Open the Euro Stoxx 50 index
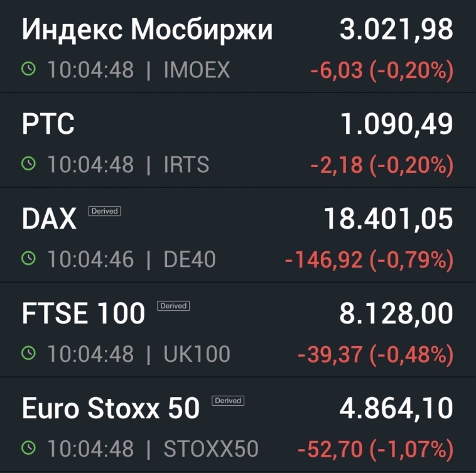 [x=111, y=409]
